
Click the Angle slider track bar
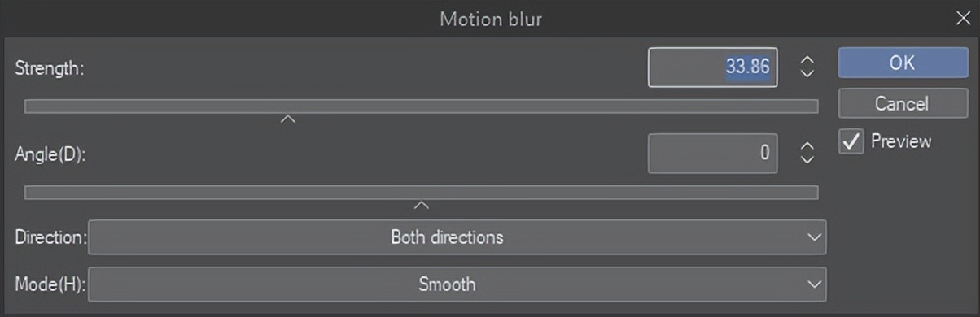[422, 192]
